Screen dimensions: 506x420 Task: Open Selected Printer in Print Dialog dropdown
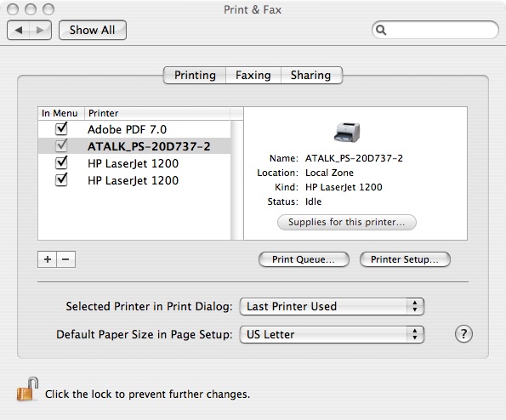(332, 306)
